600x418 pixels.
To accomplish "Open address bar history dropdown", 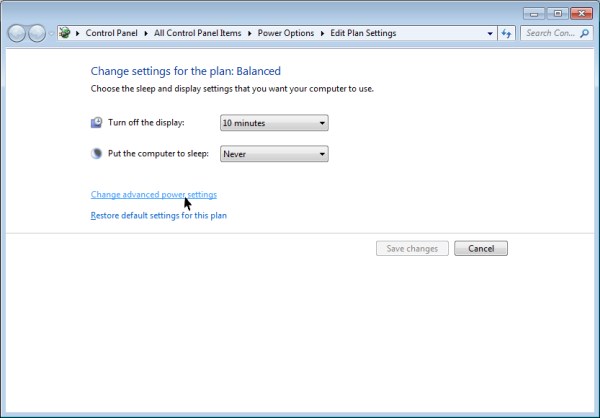I will coord(490,33).
